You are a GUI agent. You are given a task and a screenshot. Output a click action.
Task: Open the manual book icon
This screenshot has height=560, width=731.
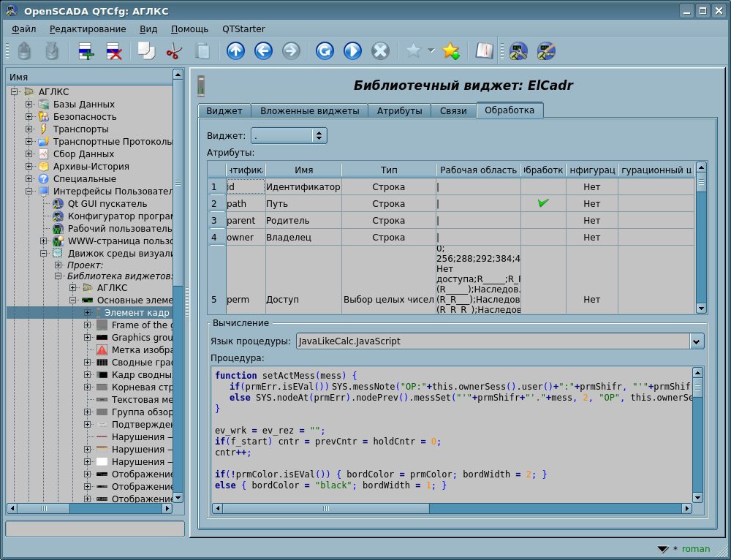point(484,51)
